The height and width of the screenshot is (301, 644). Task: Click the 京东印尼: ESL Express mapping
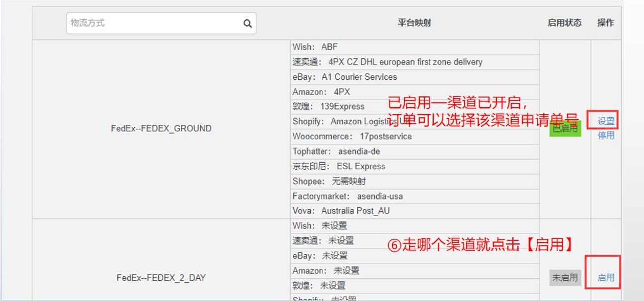pos(415,167)
